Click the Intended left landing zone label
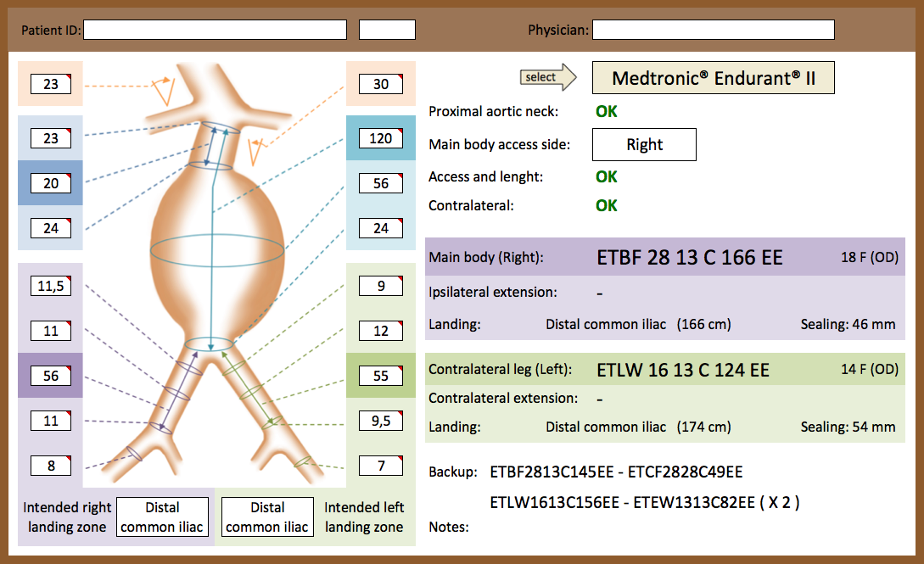Screen dimensions: 924x564 (364, 517)
